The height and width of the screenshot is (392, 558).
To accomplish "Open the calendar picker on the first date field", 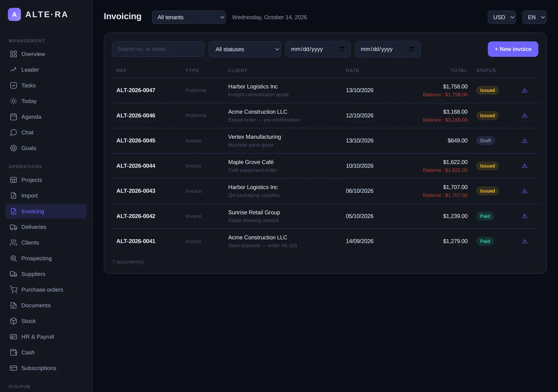I will point(342,49).
